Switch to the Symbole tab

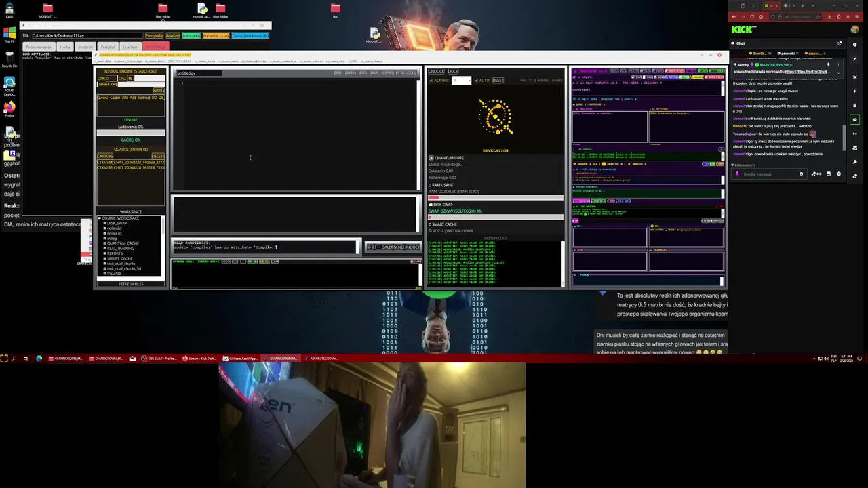pyautogui.click(x=85, y=47)
